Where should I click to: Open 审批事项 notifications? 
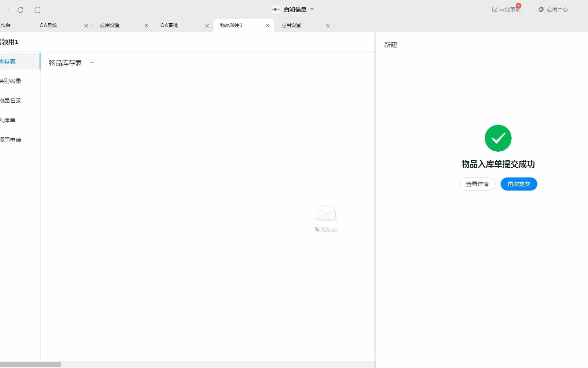coord(506,9)
